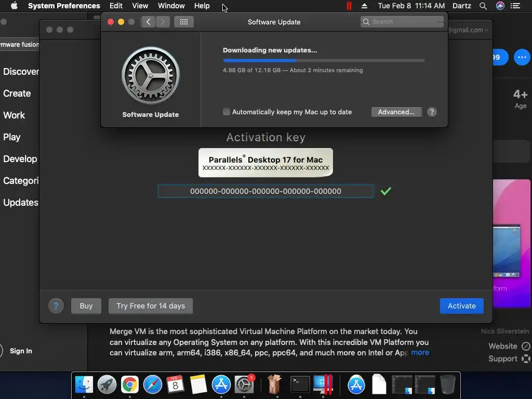This screenshot has width=532, height=399.
Task: Click the Siri icon in menu bar
Action: (500, 6)
